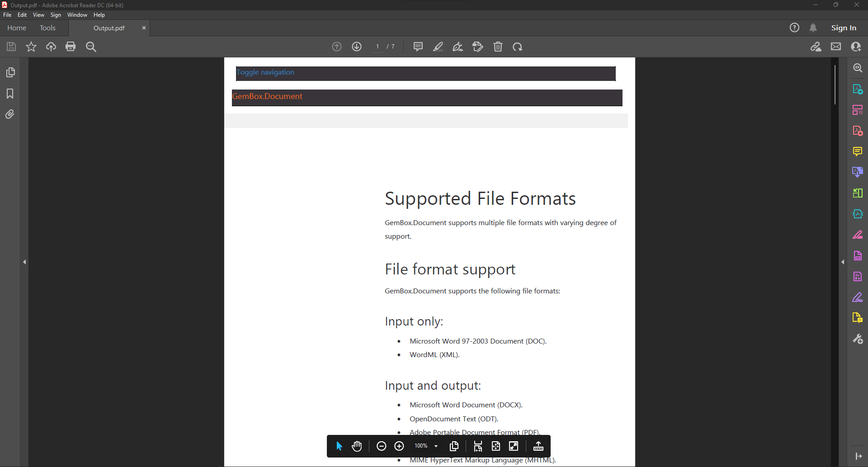Open the View menu
Viewport: 868px width, 467px height.
pyautogui.click(x=38, y=15)
